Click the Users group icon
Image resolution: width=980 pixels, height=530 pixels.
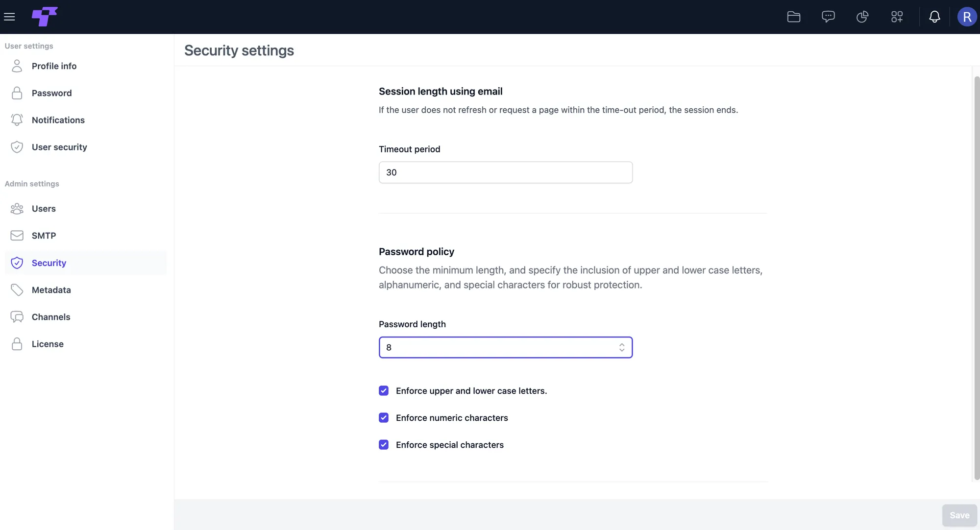17,209
